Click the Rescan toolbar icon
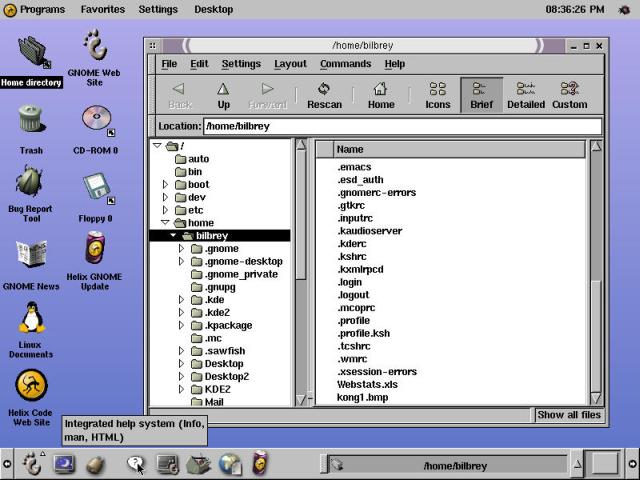The image size is (640, 480). 324,89
